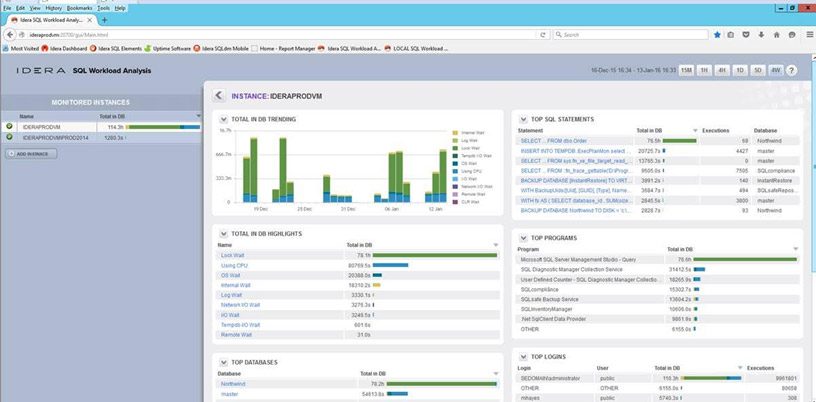Open the Bookmarks menu
This screenshot has width=816, height=402.
click(80, 8)
